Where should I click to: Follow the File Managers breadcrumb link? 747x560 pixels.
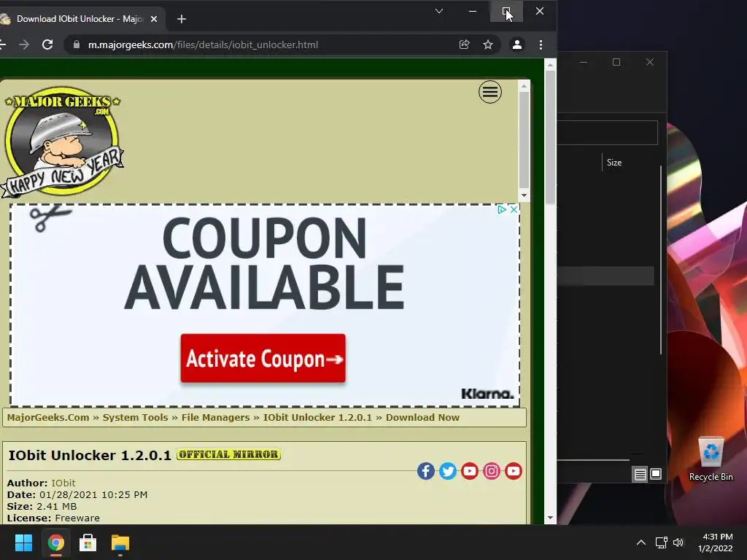tap(215, 418)
